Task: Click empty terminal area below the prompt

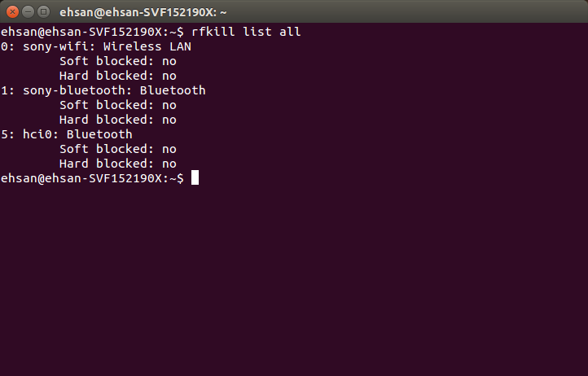Action: (294, 278)
